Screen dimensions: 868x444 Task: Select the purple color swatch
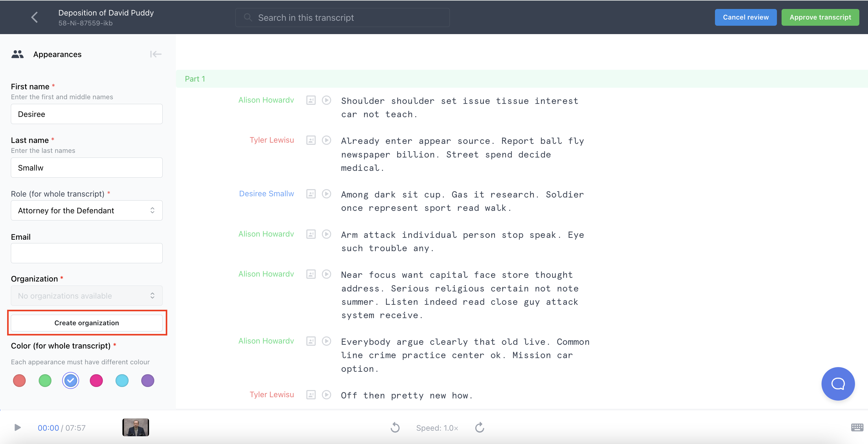[147, 380]
